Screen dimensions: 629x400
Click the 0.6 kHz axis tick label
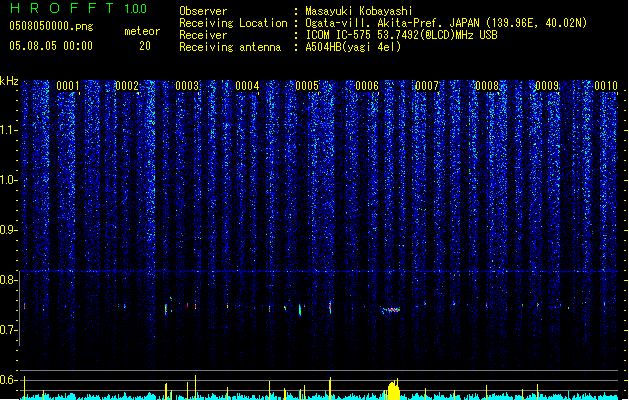[9, 380]
